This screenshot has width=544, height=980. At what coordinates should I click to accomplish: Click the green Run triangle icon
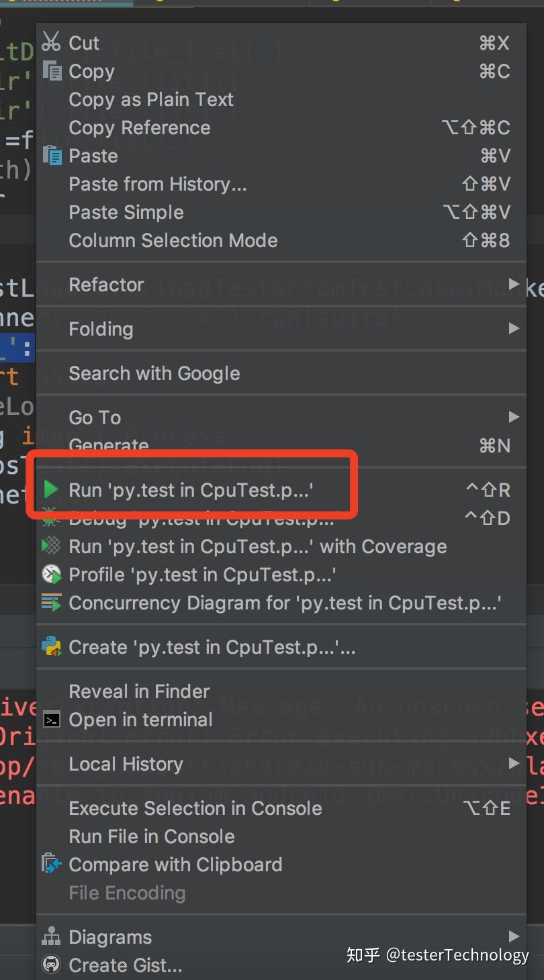click(51, 489)
